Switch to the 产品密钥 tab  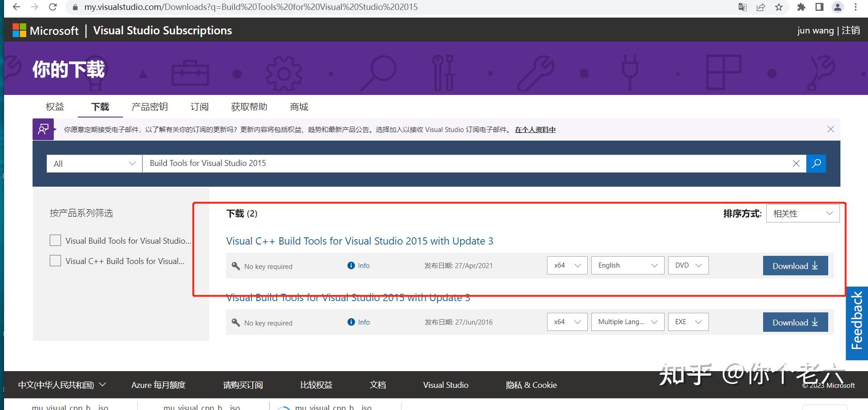(150, 107)
